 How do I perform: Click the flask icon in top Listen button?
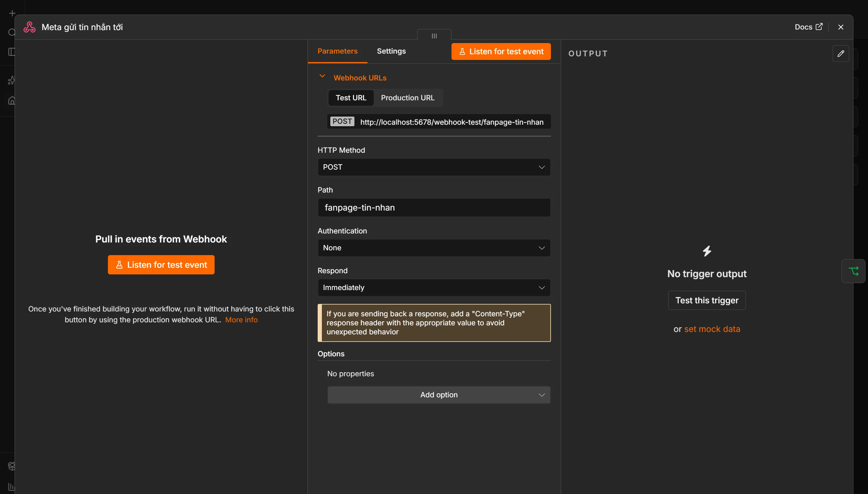(462, 52)
